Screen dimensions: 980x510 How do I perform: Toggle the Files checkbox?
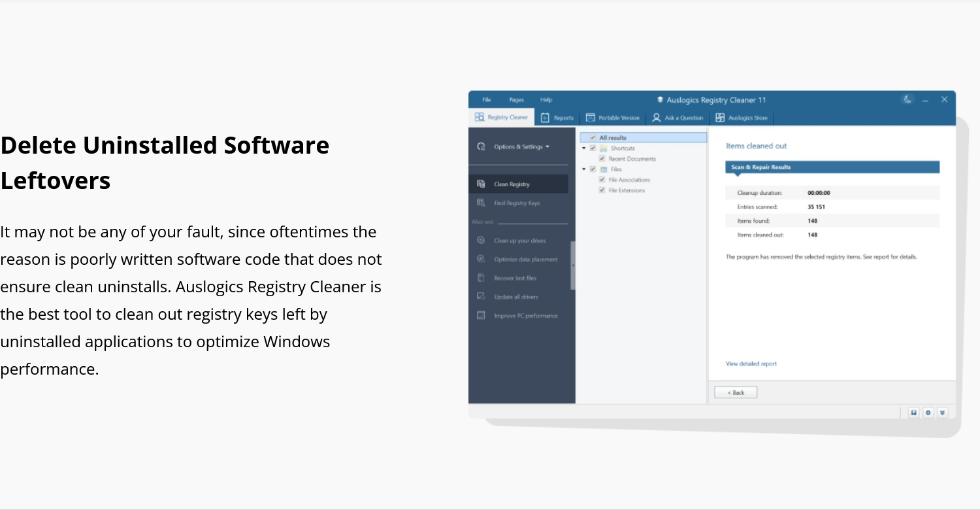593,169
